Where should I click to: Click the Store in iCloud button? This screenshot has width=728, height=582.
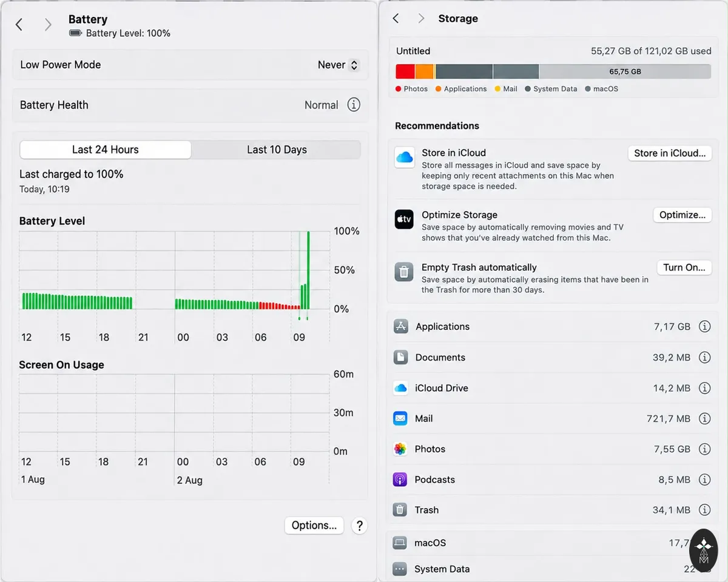pos(670,153)
